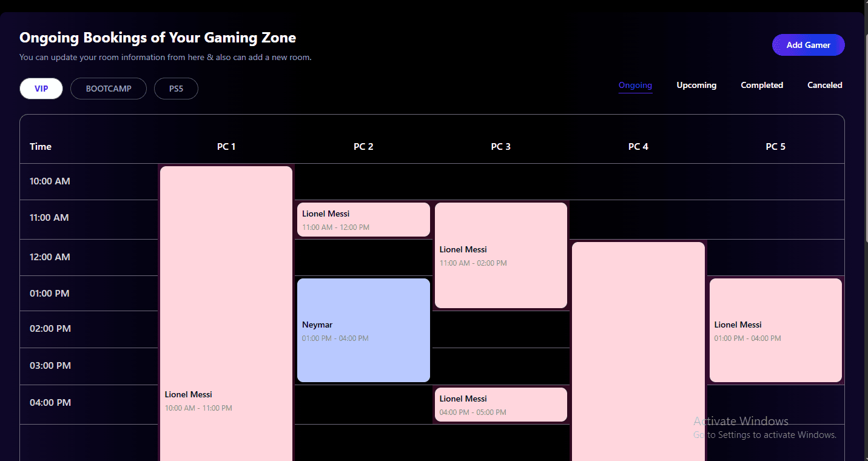The height and width of the screenshot is (461, 868).
Task: Open the Canceled bookings tab
Action: [825, 85]
